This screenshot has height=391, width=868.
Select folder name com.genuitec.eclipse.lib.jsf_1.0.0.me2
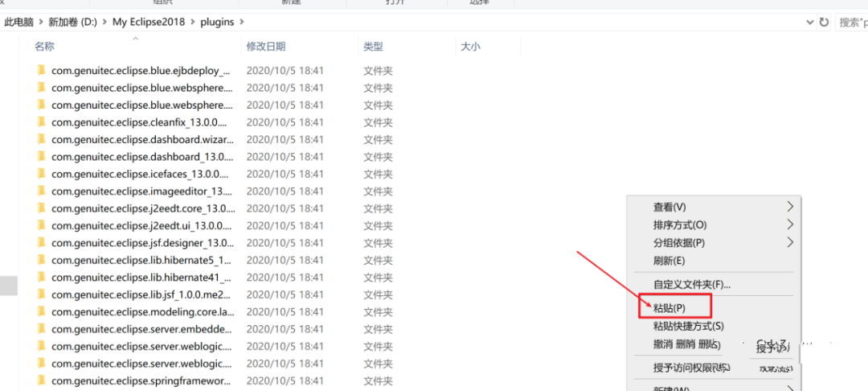coord(141,294)
